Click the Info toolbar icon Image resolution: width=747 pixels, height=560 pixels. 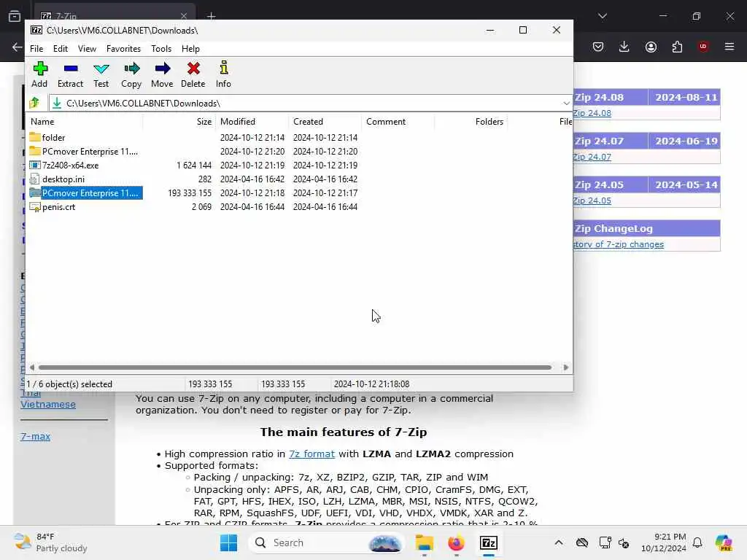tap(223, 68)
